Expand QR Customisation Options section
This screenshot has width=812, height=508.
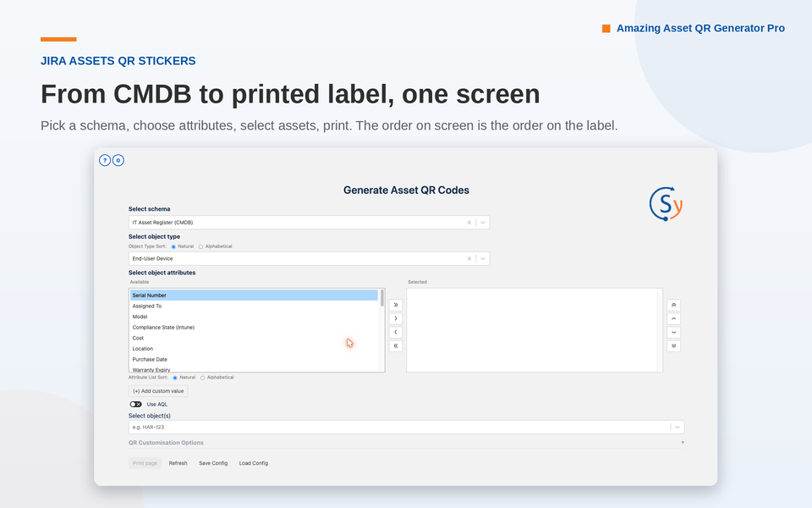coord(407,443)
